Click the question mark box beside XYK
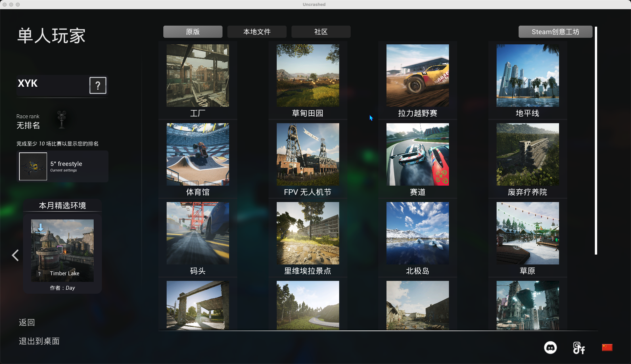This screenshot has height=364, width=631. [98, 85]
